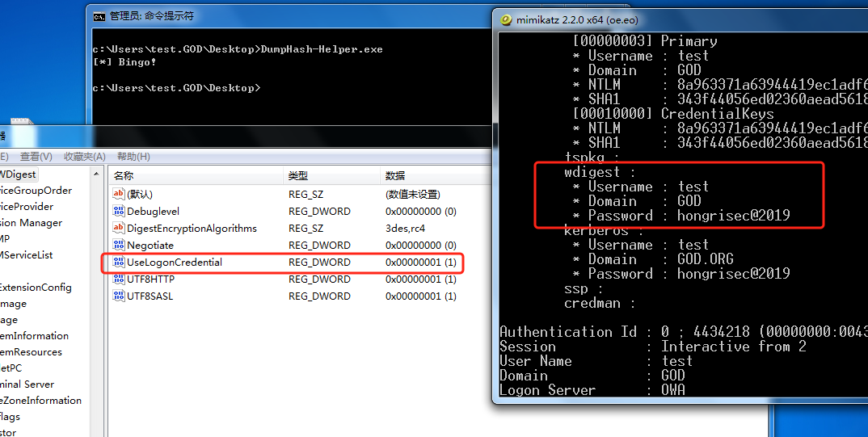868x437 pixels.
Task: Click the Command Prompt window title icon
Action: click(99, 17)
